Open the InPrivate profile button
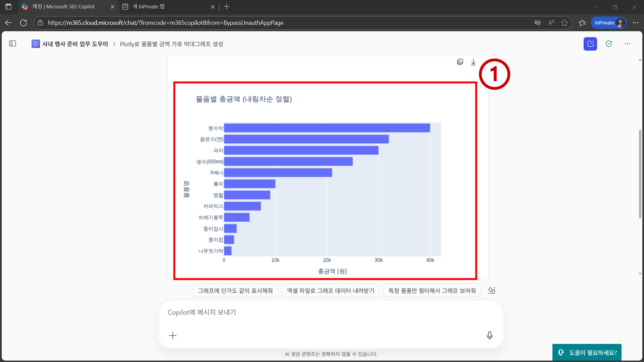The image size is (644, 362). (x=609, y=23)
